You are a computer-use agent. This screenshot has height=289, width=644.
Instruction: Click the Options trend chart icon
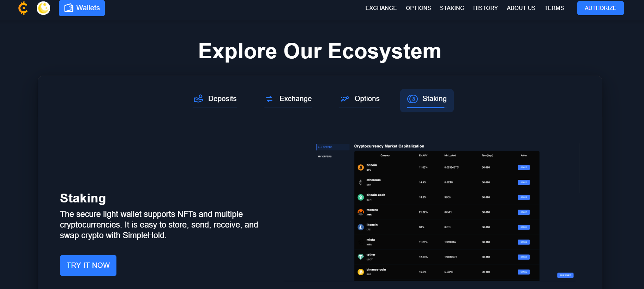(x=344, y=99)
